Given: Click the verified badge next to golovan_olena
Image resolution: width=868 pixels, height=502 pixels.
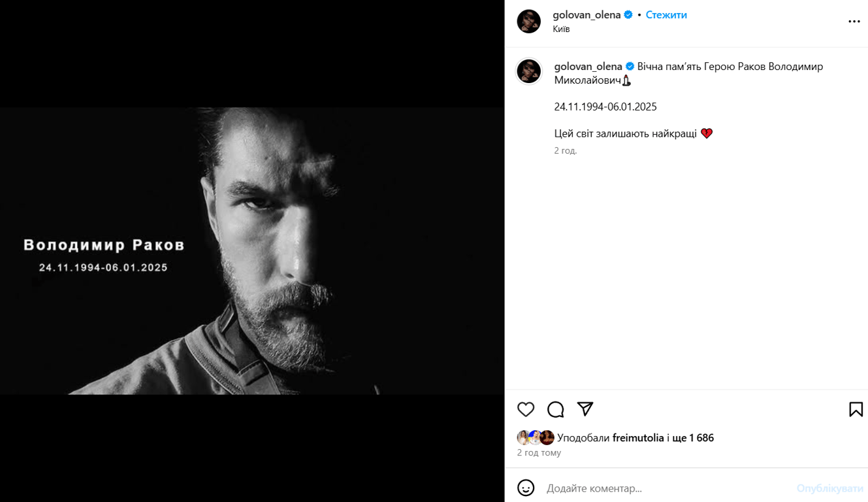Looking at the screenshot, I should click(x=628, y=14).
